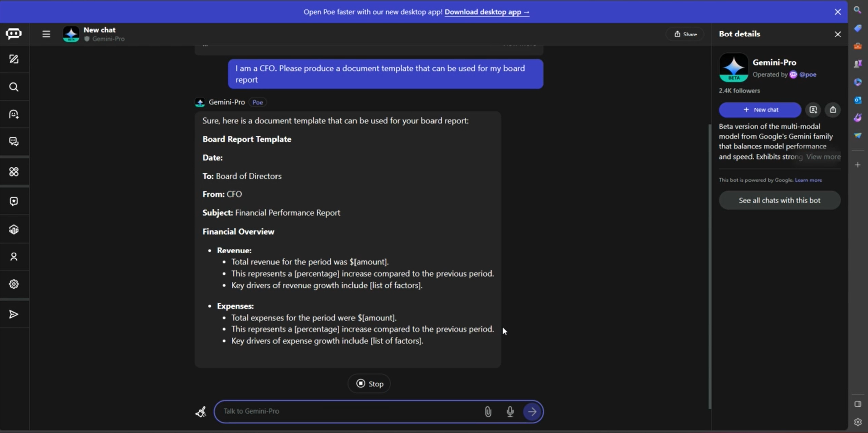
Task: Open the hamburger menu
Action: click(46, 34)
